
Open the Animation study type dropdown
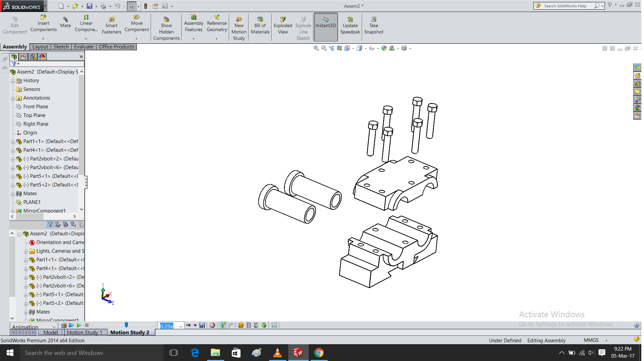(x=54, y=327)
